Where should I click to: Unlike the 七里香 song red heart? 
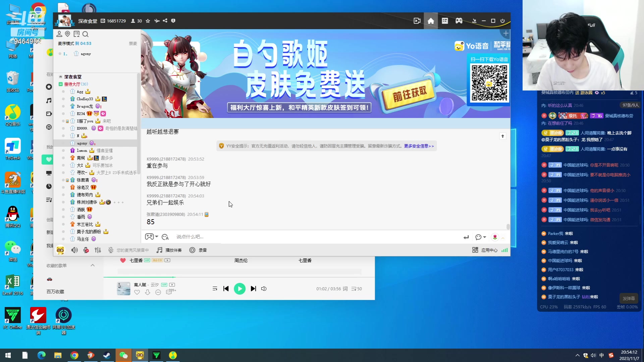tap(123, 260)
